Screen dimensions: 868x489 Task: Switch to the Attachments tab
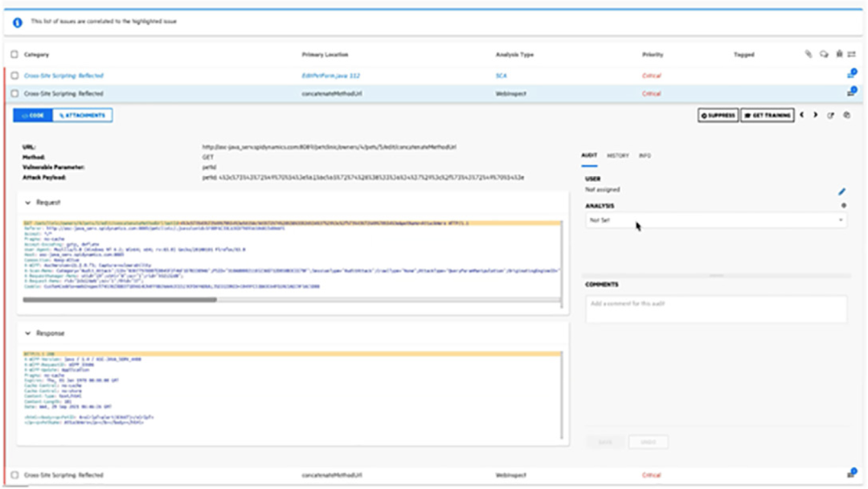point(83,115)
